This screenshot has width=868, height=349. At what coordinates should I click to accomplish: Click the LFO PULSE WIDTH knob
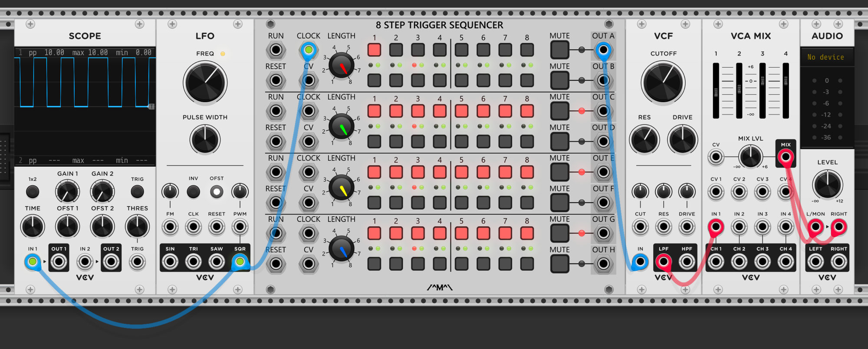205,140
